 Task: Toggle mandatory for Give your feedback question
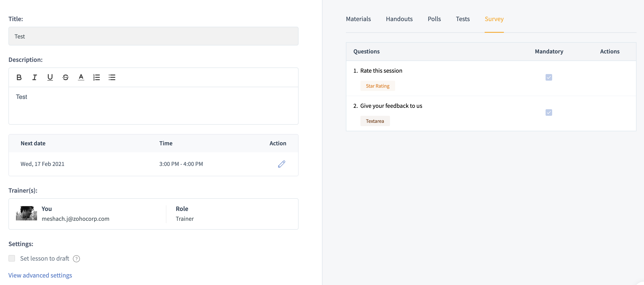(x=548, y=112)
